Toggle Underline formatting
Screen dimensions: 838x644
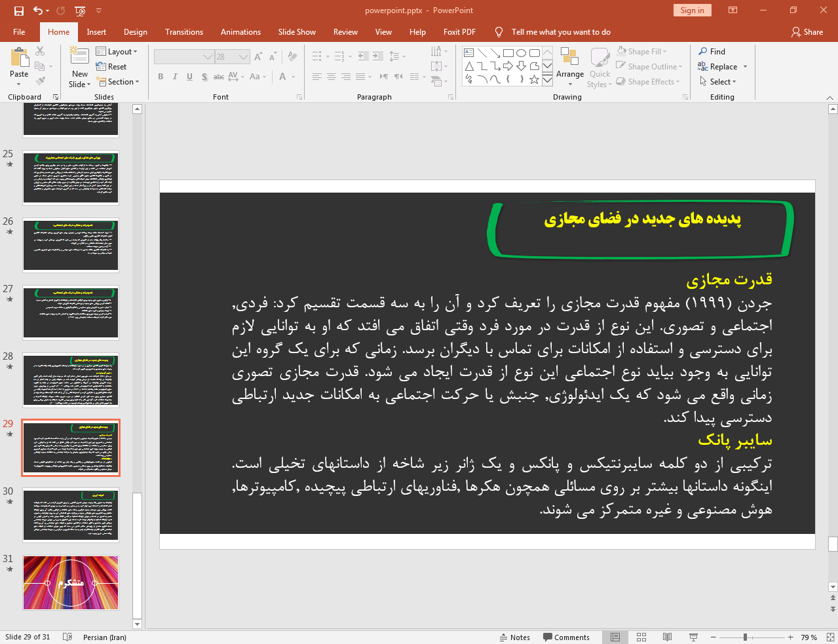189,77
